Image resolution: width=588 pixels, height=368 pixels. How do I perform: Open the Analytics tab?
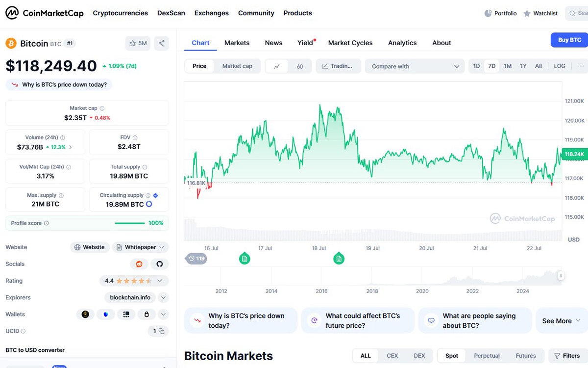[402, 43]
